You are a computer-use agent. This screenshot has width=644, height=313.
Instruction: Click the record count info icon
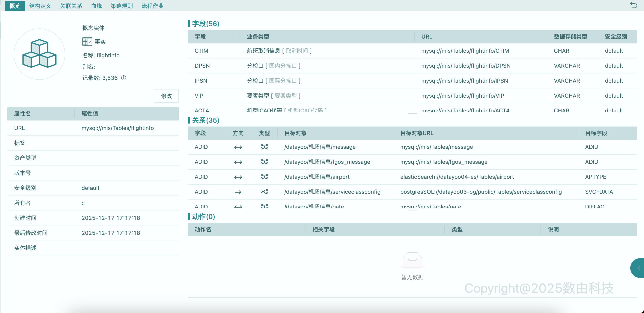click(123, 78)
